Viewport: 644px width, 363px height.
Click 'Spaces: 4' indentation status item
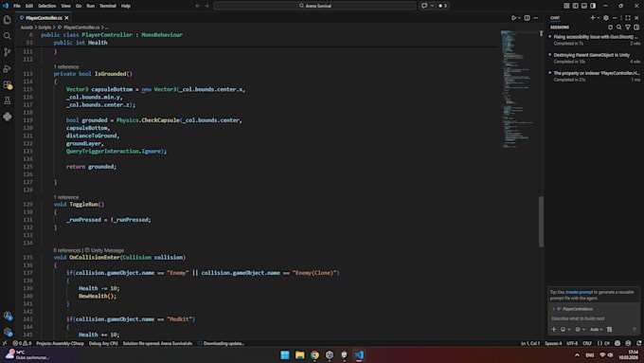[x=553, y=343]
